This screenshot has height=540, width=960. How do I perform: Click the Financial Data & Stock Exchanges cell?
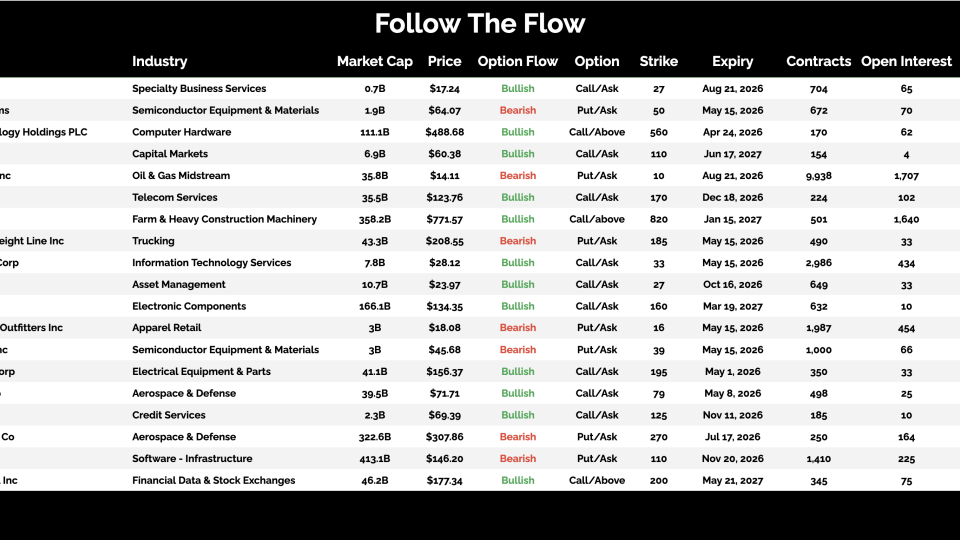click(214, 481)
